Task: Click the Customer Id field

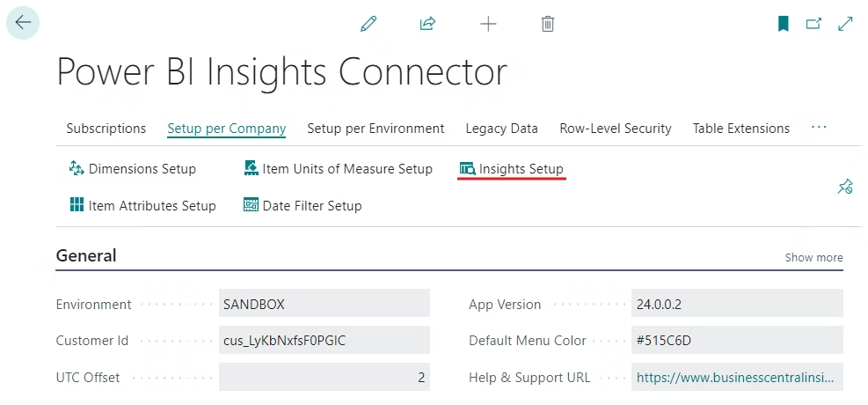Action: tap(325, 341)
